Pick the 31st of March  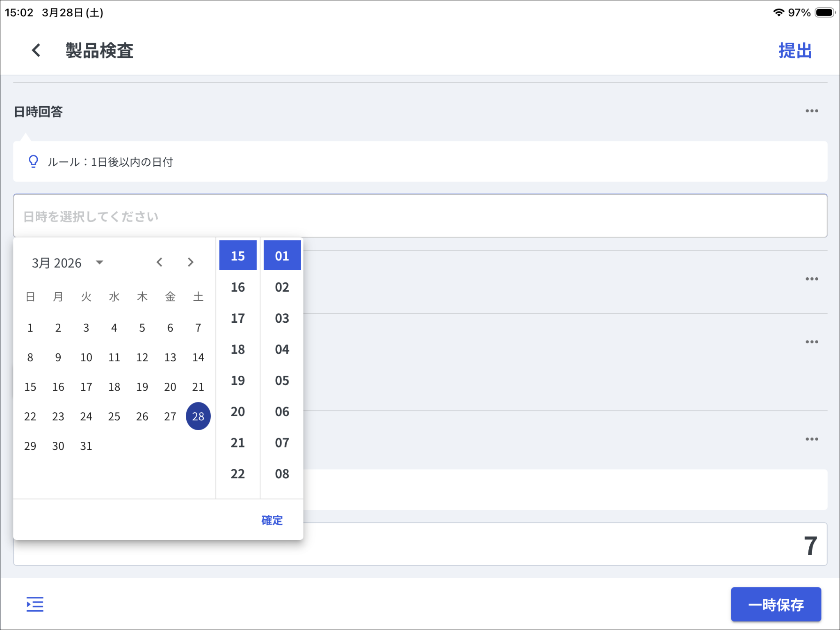pyautogui.click(x=86, y=446)
